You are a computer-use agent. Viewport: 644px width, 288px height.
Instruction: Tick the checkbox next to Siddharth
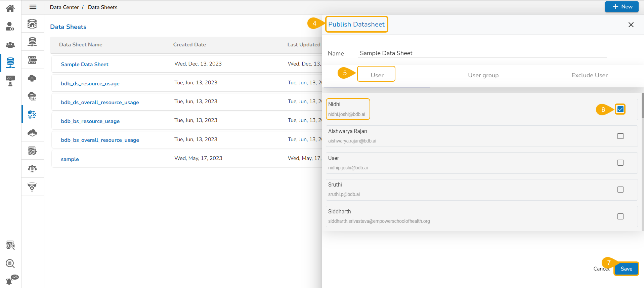[620, 216]
